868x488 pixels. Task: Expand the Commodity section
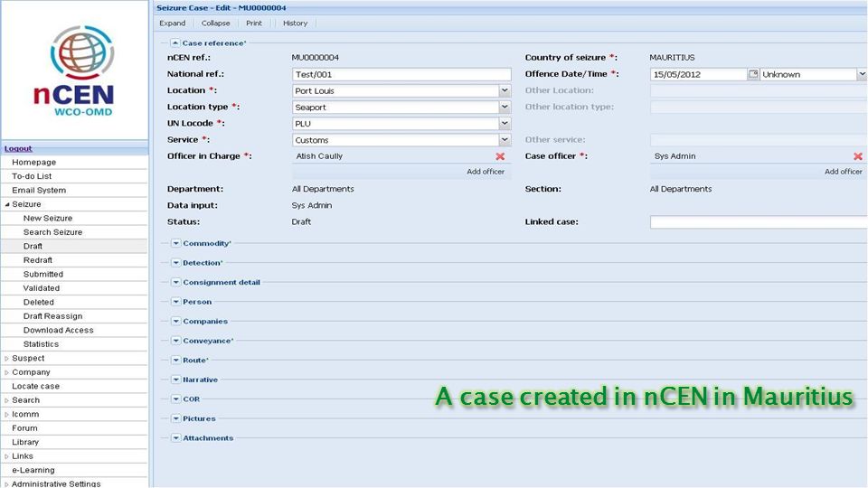[x=175, y=243]
